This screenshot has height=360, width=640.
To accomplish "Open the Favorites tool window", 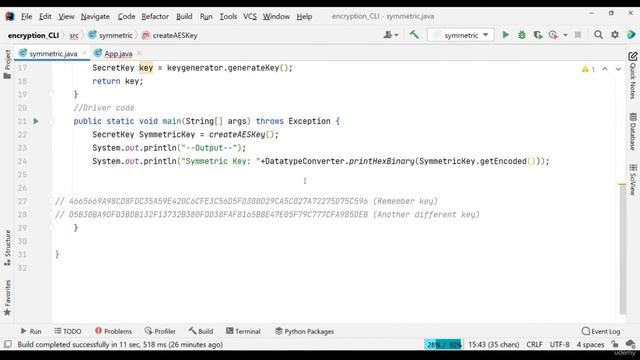I will point(7,298).
